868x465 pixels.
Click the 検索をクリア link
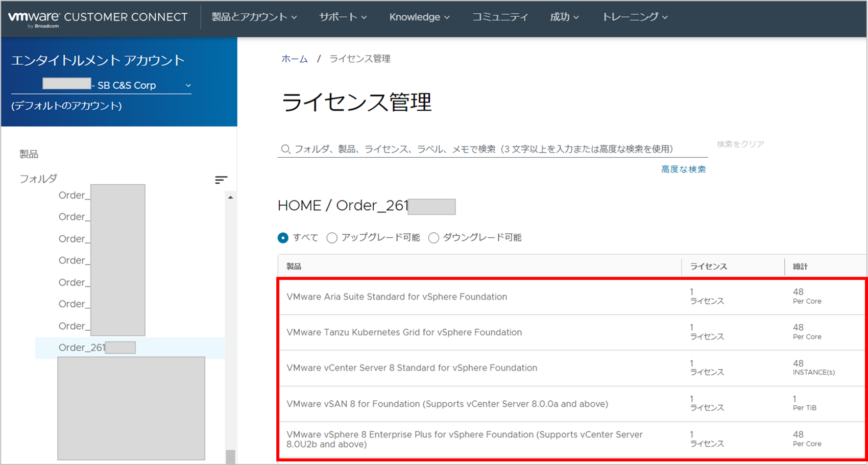point(740,144)
